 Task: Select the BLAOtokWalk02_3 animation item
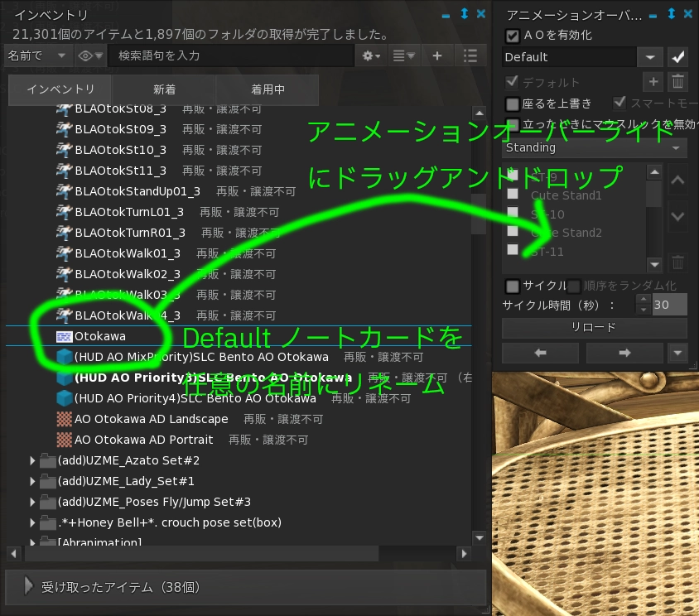click(128, 274)
